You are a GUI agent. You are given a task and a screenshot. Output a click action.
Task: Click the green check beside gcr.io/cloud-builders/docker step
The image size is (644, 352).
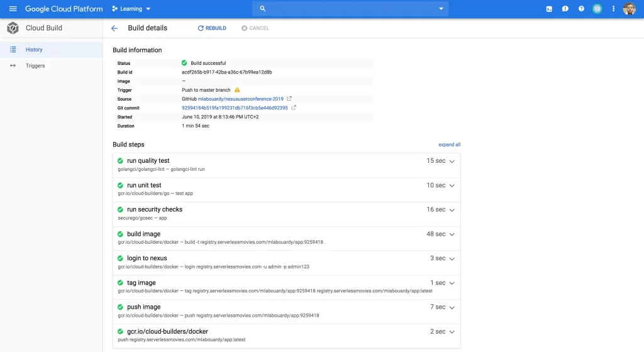pyautogui.click(x=120, y=331)
